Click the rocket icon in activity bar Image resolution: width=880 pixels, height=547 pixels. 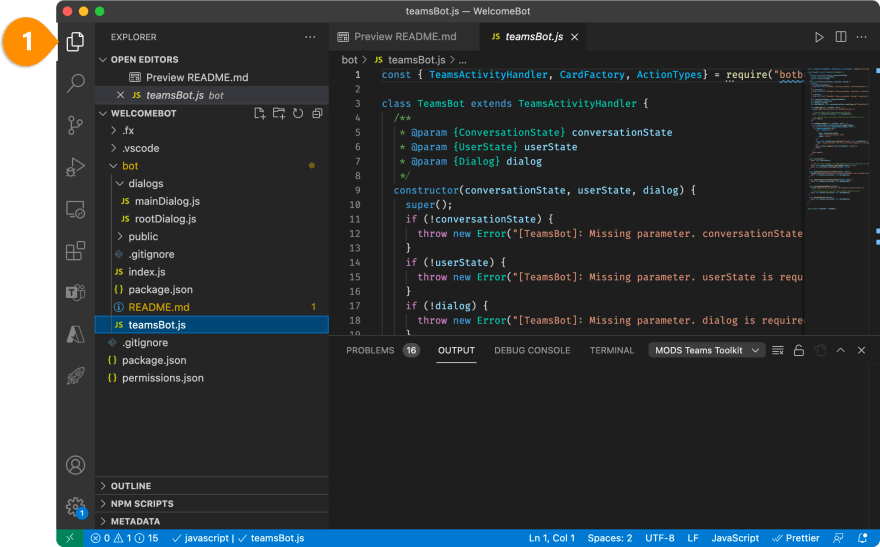click(75, 376)
